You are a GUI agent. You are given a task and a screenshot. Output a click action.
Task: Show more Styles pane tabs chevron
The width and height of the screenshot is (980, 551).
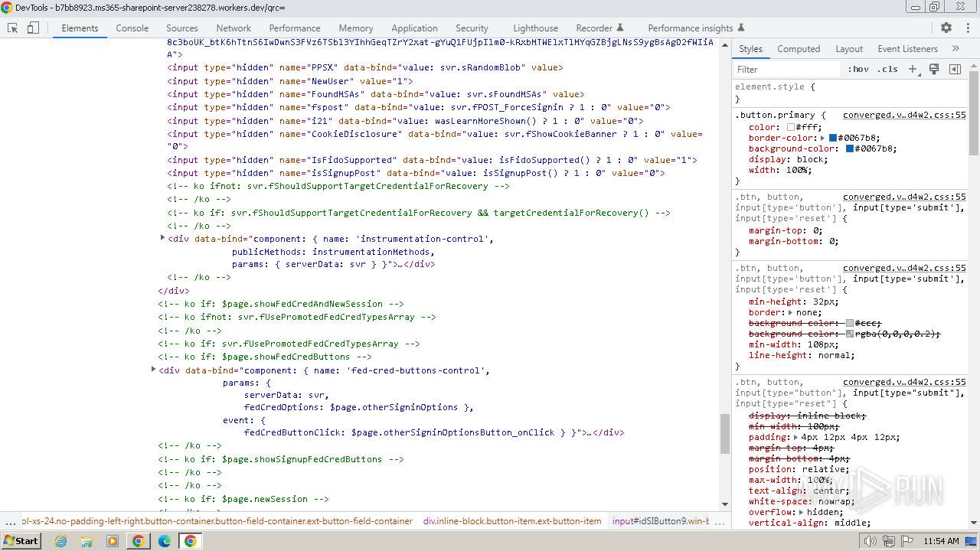[955, 48]
